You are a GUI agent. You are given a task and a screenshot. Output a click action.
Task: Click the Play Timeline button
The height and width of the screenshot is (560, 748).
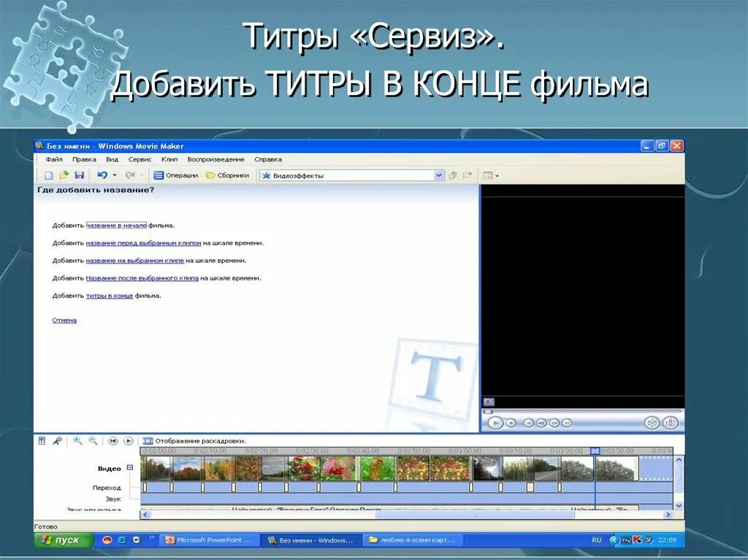(x=129, y=441)
